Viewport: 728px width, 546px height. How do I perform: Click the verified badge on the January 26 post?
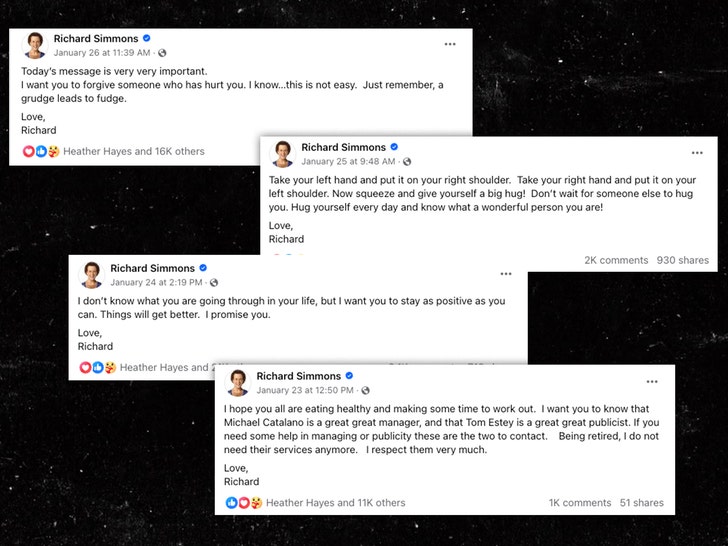[146, 39]
